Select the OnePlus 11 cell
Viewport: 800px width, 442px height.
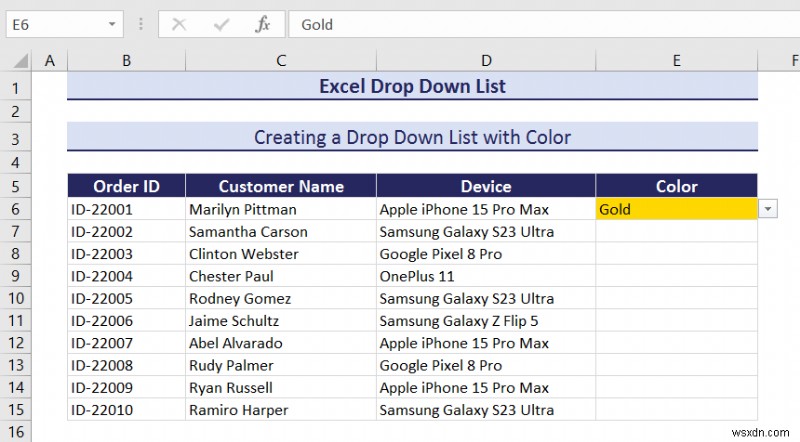click(486, 276)
